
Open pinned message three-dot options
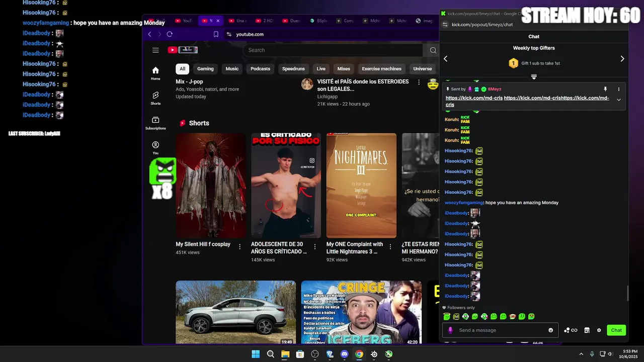point(619,89)
